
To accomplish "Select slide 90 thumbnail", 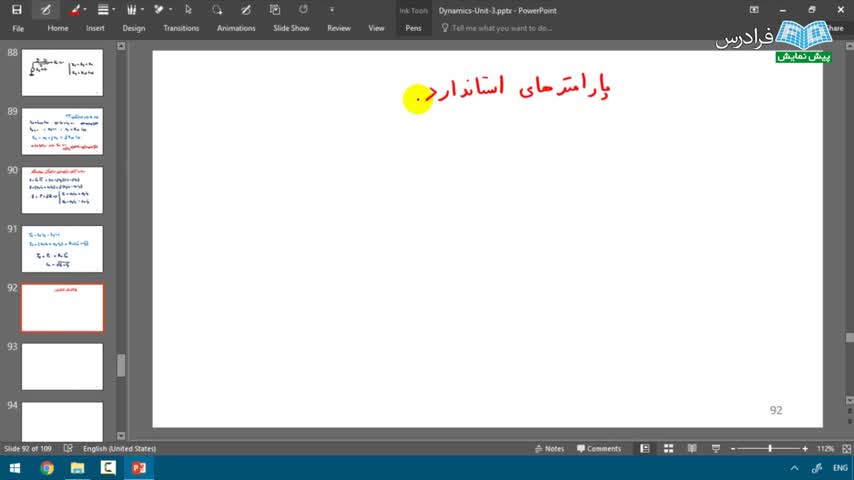I will [62, 190].
